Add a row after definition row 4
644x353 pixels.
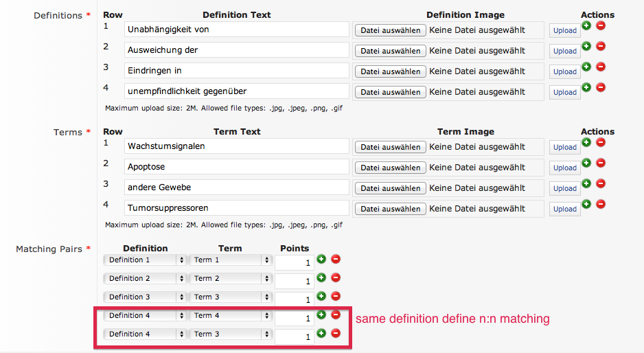coord(586,87)
